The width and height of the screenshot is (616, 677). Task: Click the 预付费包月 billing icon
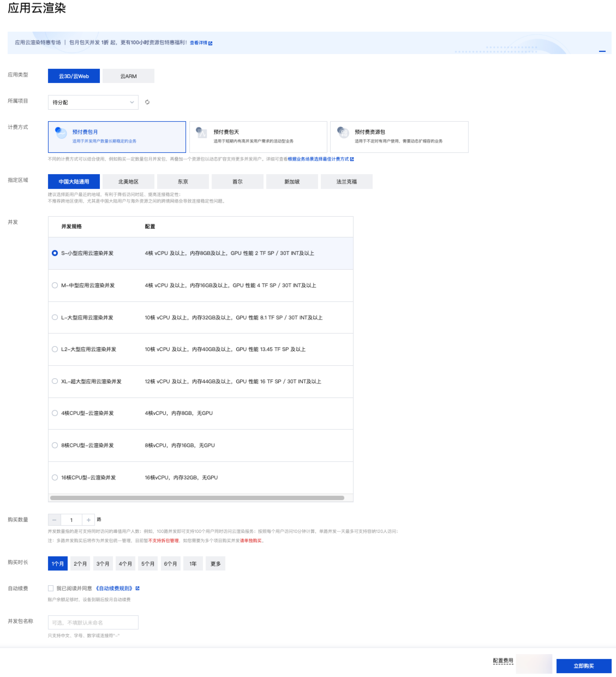coord(61,132)
